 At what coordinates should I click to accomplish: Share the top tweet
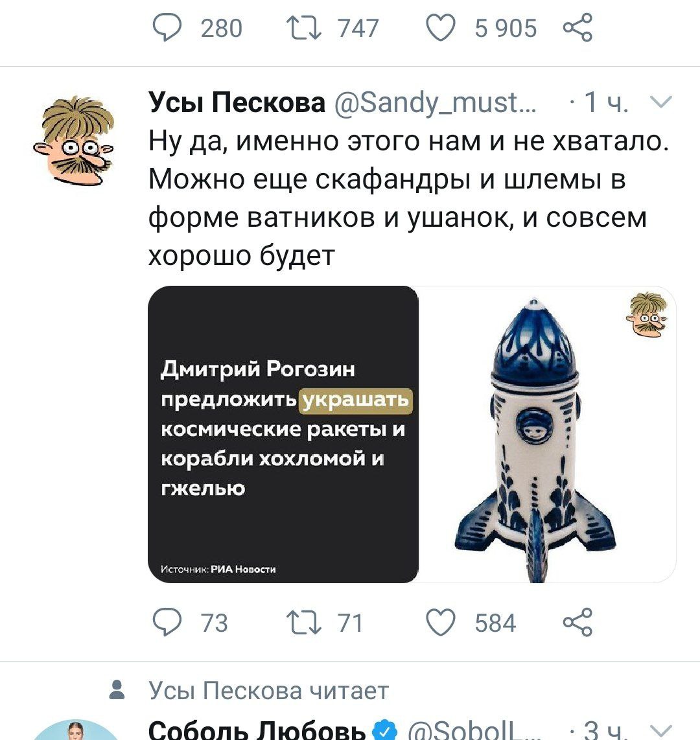point(577,27)
